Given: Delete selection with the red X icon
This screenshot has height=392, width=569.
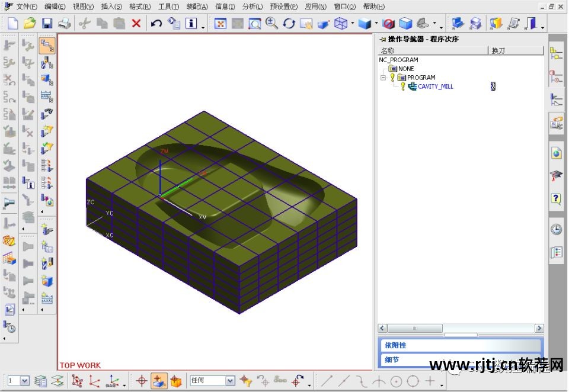Looking at the screenshot, I should coord(136,24).
